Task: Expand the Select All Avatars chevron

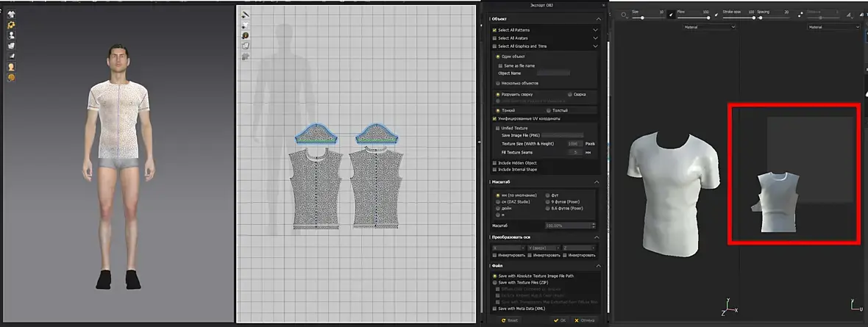Action: 596,38
